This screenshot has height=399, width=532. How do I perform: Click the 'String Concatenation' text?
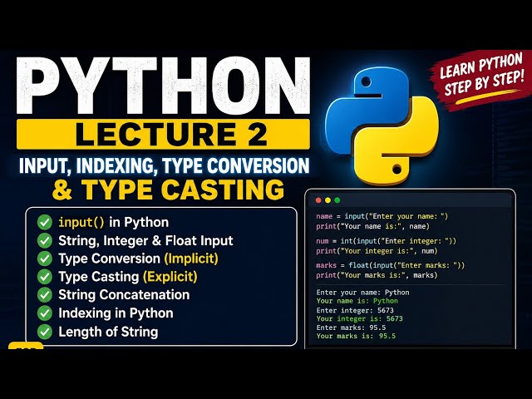(x=124, y=295)
